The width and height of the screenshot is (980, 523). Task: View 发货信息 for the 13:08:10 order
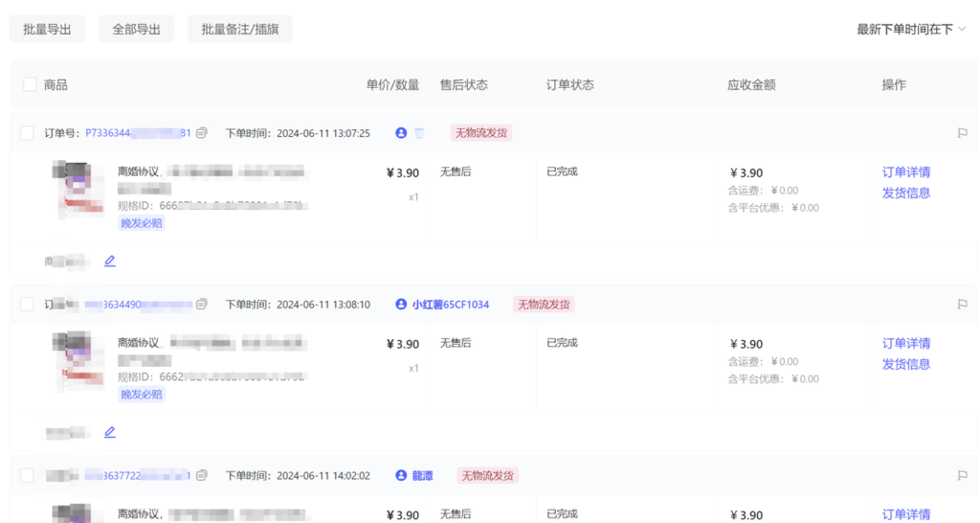pyautogui.click(x=905, y=364)
